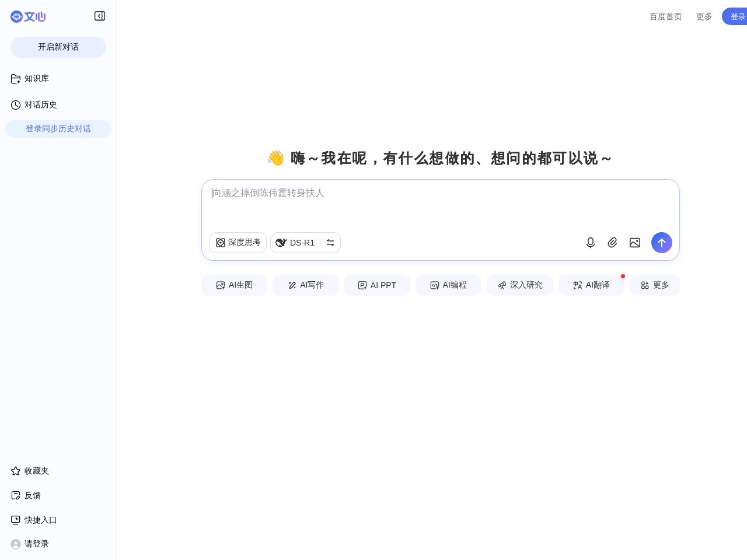Collapse the sidebar with the panel icon

click(x=100, y=16)
